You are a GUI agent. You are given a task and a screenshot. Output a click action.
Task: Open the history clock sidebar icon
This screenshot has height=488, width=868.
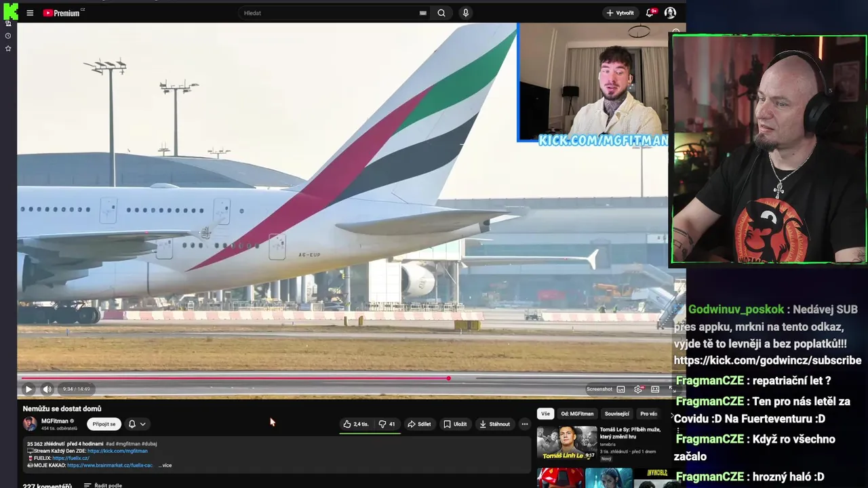[x=8, y=36]
